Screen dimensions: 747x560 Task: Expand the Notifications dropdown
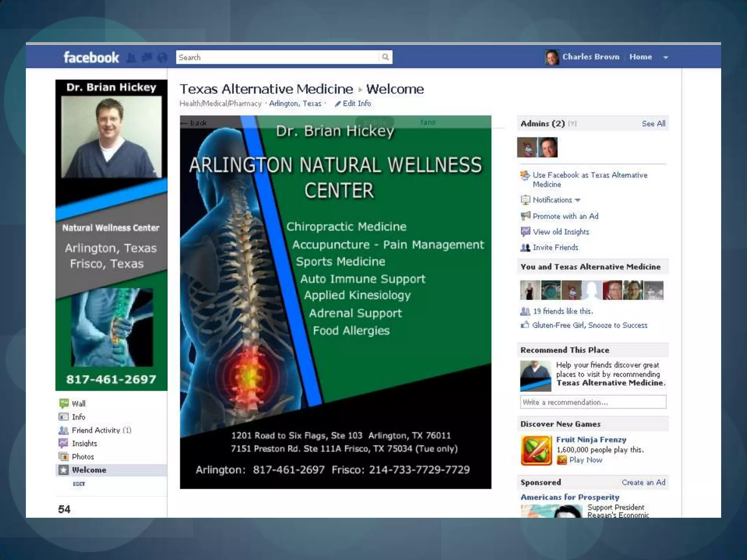tap(578, 200)
